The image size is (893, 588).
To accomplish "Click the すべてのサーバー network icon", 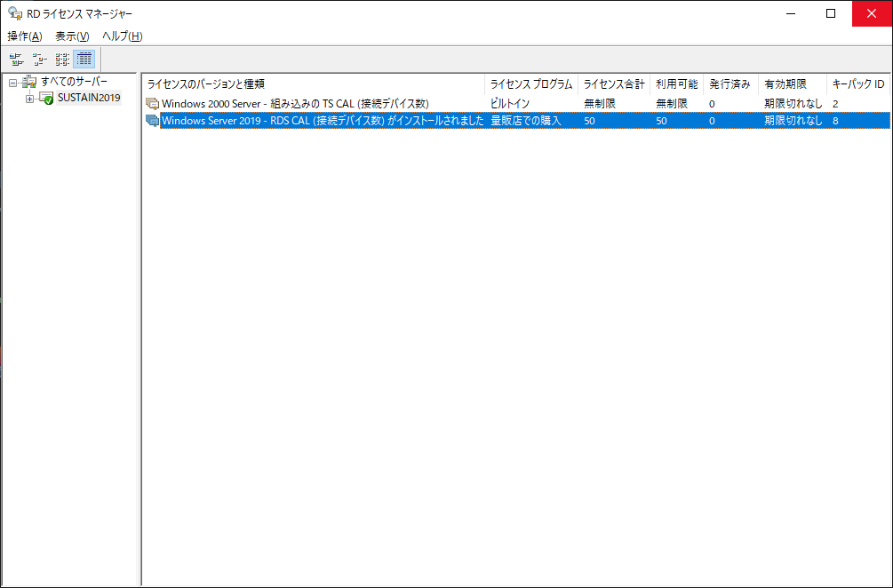I will (x=29, y=82).
